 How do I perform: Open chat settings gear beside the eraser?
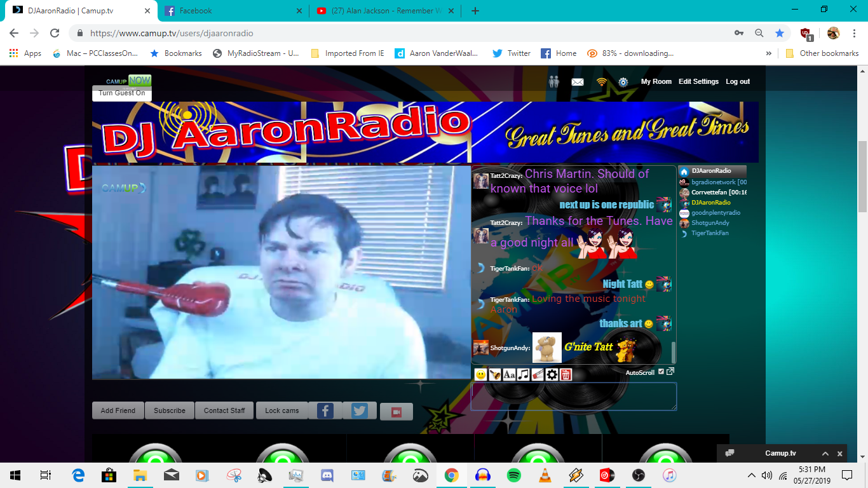(552, 375)
